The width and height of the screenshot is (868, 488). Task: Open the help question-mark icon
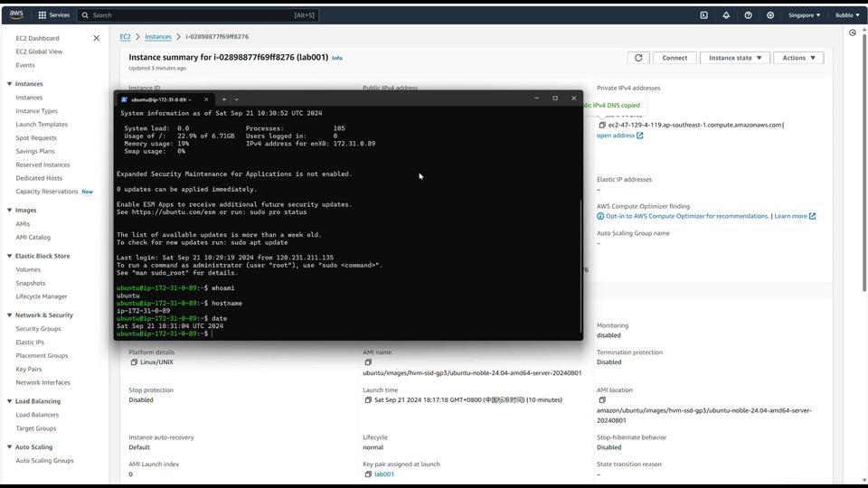(748, 15)
